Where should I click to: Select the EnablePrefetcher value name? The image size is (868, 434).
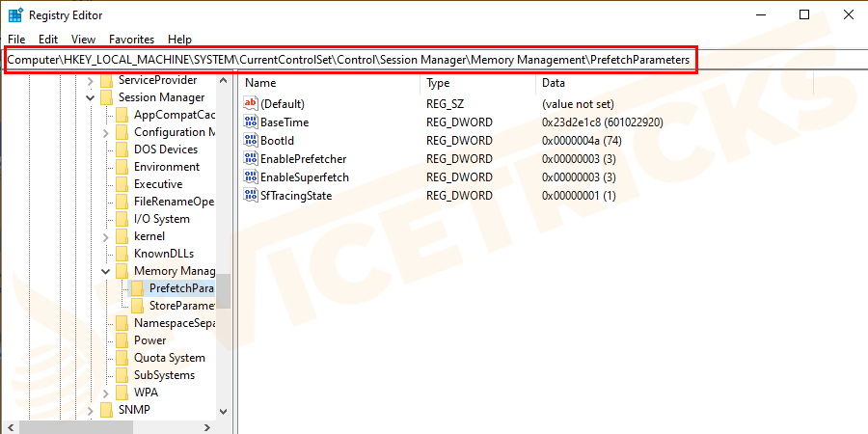304,159
